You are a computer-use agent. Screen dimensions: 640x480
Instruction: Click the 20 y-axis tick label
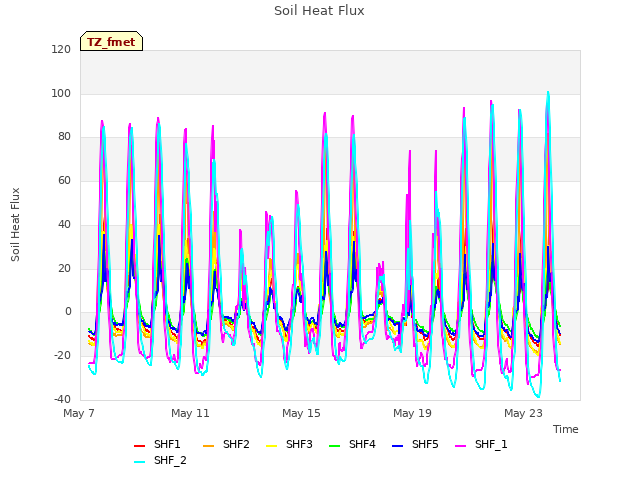(64, 269)
